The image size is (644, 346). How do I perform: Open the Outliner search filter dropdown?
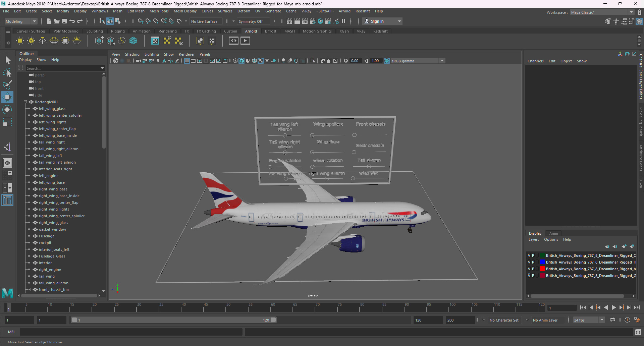point(102,68)
